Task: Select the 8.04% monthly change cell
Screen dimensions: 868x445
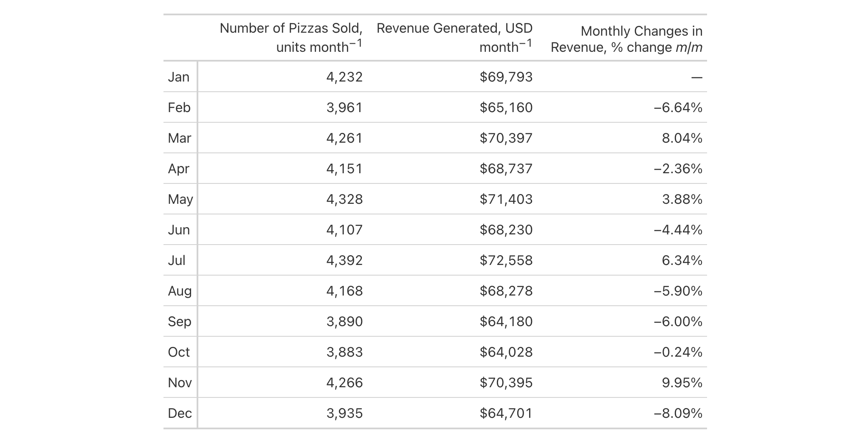Action: click(682, 138)
